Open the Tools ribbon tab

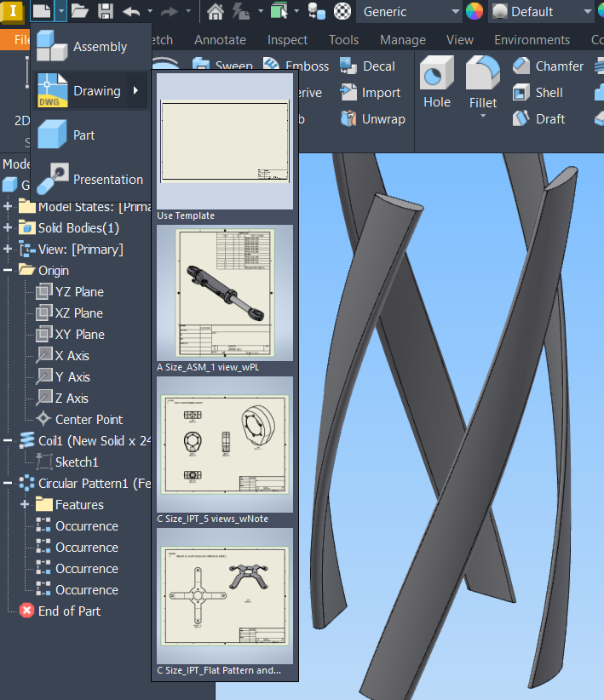[x=343, y=40]
